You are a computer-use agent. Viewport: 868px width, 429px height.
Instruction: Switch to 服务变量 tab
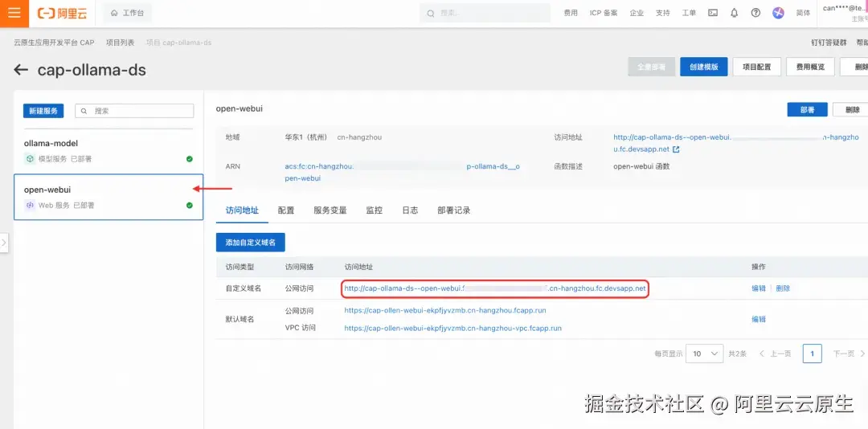[x=330, y=210]
